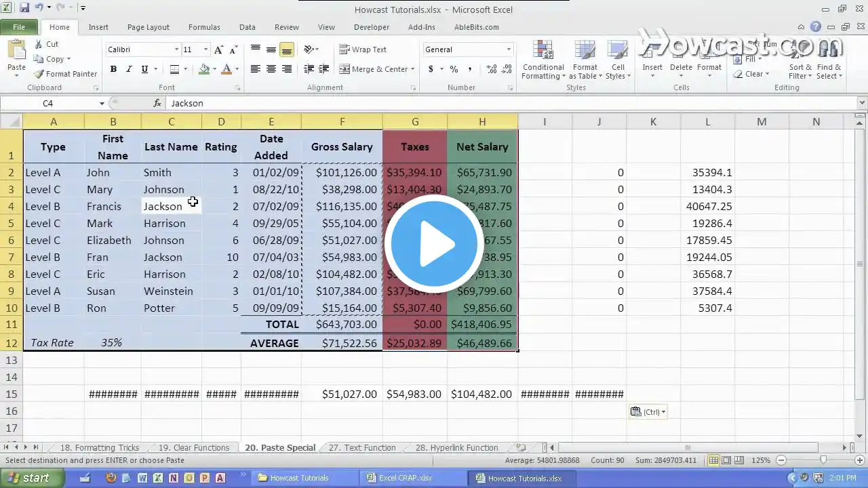
Task: Open Merge & Center dropdown arrow
Action: 414,69
